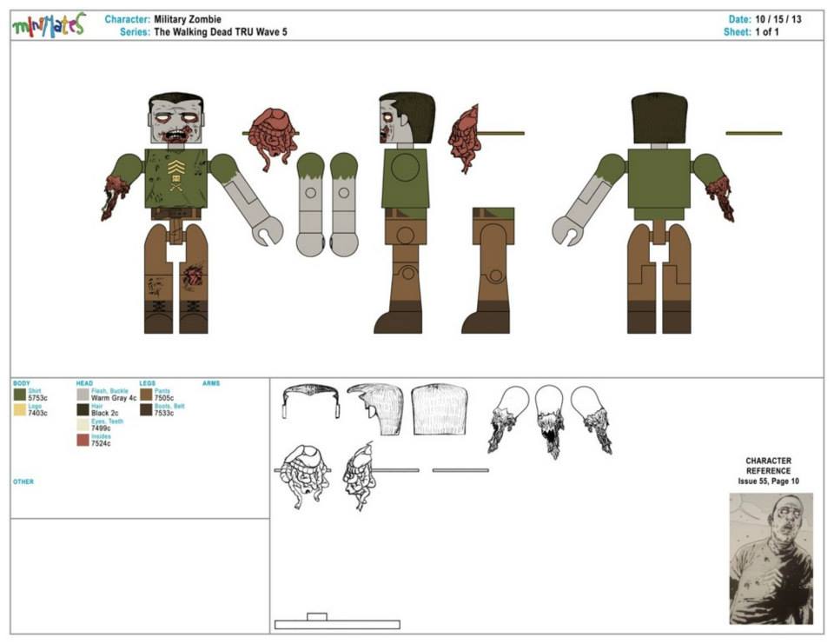Click the zombie figure side view
This screenshot has width=834, height=644.
click(404, 213)
